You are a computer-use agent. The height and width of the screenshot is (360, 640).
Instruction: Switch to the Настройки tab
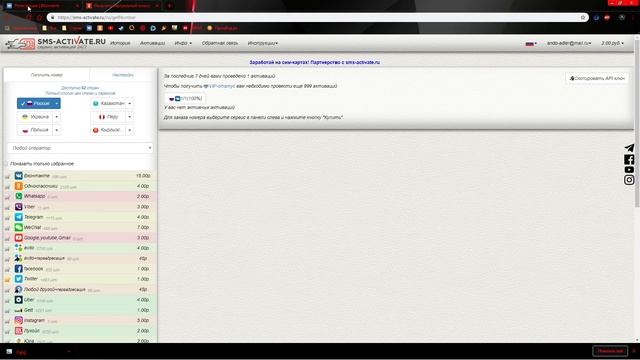123,75
